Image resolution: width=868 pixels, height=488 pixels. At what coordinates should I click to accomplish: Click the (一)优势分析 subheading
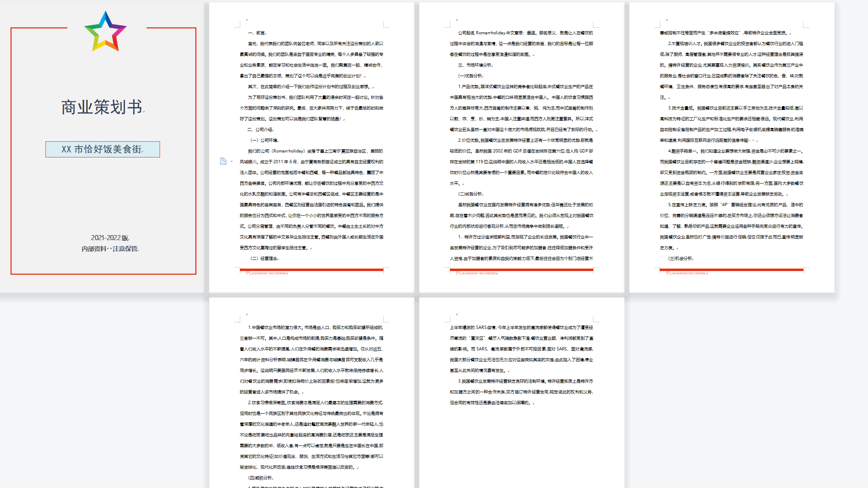tap(470, 76)
